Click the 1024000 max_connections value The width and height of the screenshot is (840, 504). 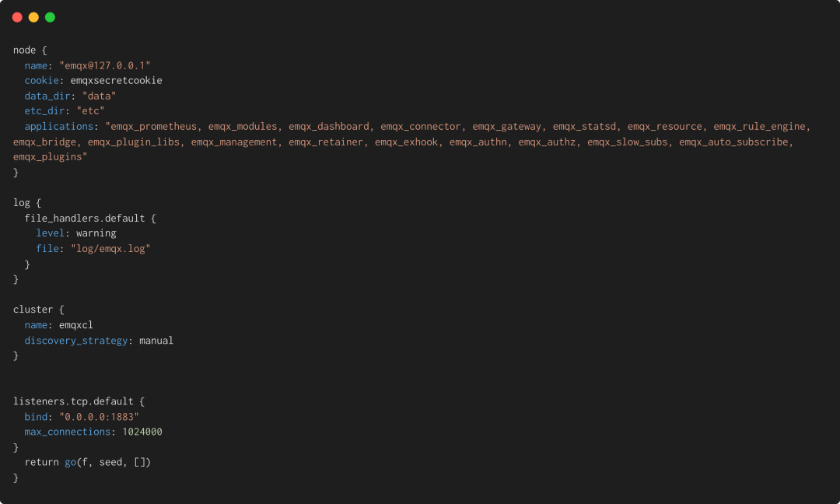pyautogui.click(x=142, y=432)
